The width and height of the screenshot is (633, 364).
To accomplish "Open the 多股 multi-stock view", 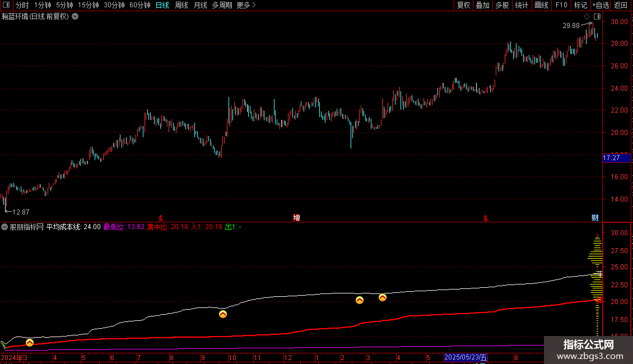I will [502, 5].
